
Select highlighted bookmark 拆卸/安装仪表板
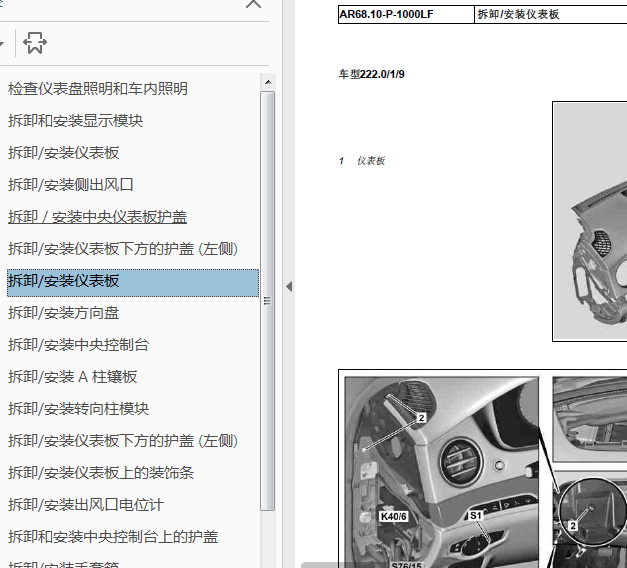pos(133,282)
